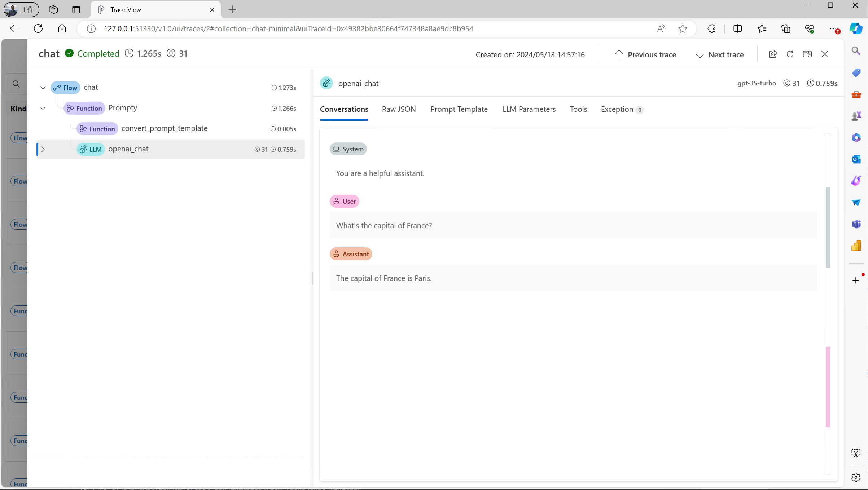Open the Outlook icon in Edge sidebar
The image size is (868, 490).
tap(856, 159)
